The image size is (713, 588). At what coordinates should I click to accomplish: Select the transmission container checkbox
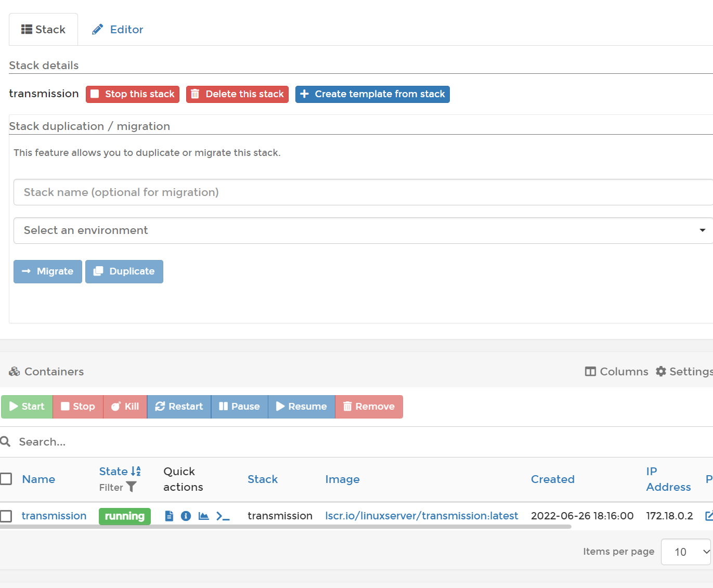6,516
